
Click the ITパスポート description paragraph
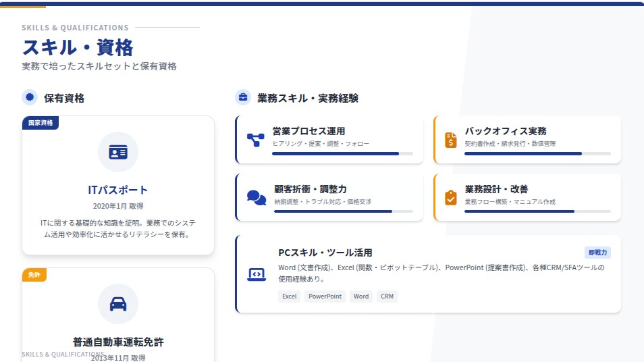coord(118,228)
